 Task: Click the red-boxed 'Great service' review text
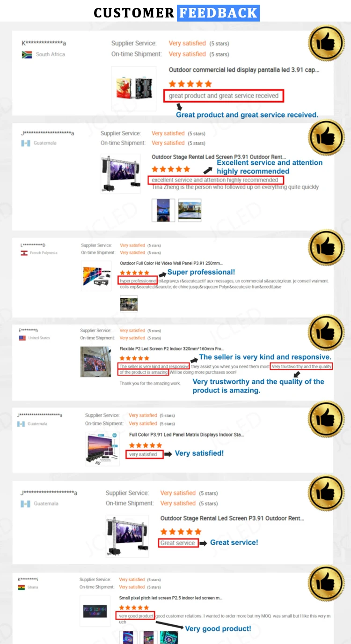178,543
